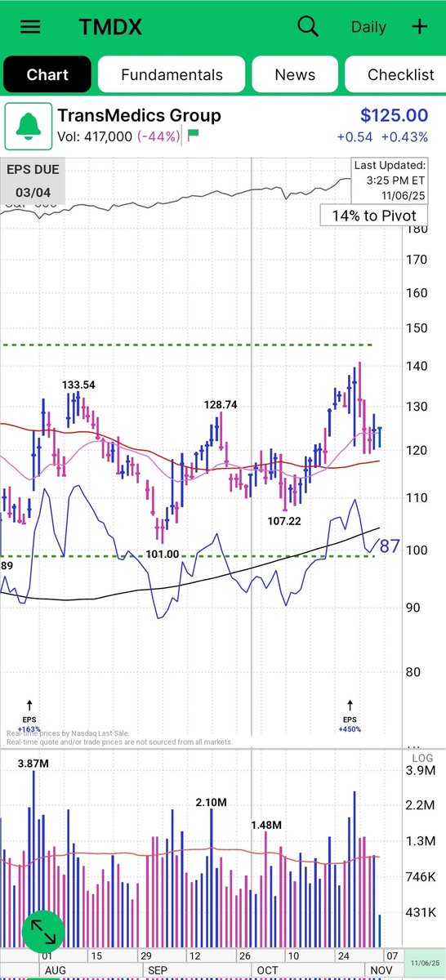Tap the $125.00 price quote

point(394,116)
